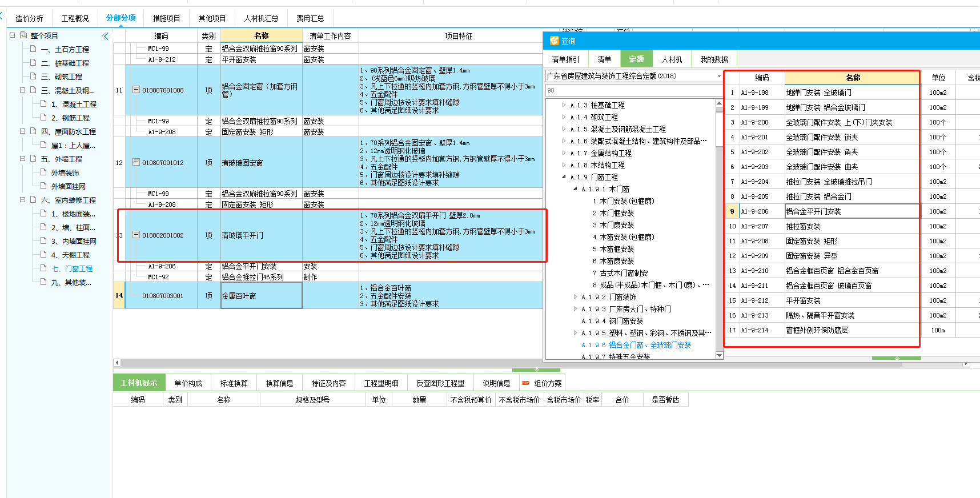Switch to 造价分析 tab
Image resolution: width=980 pixels, height=498 pixels.
tap(29, 18)
